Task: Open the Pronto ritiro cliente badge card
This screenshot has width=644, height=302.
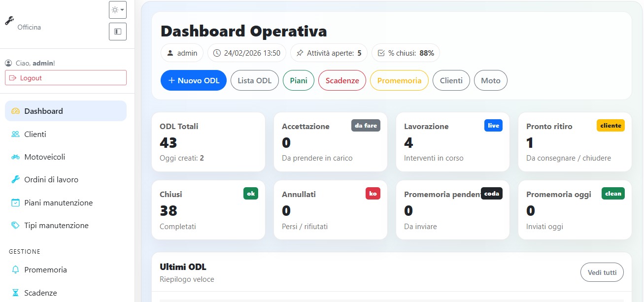Action: (x=575, y=142)
